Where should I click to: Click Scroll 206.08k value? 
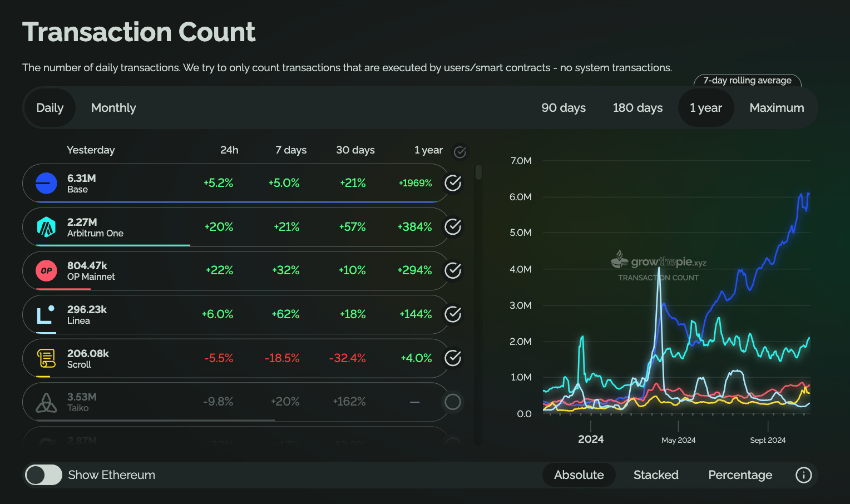[88, 354]
